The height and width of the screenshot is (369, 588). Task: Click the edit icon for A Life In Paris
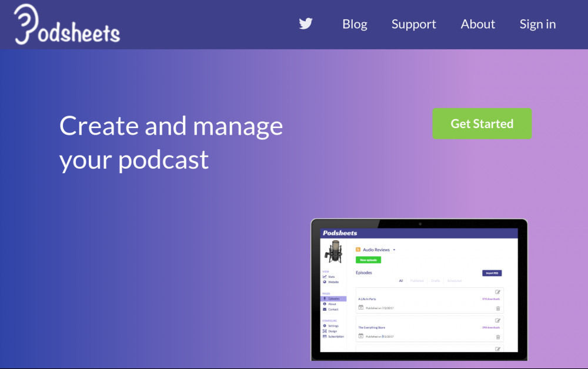tap(497, 292)
